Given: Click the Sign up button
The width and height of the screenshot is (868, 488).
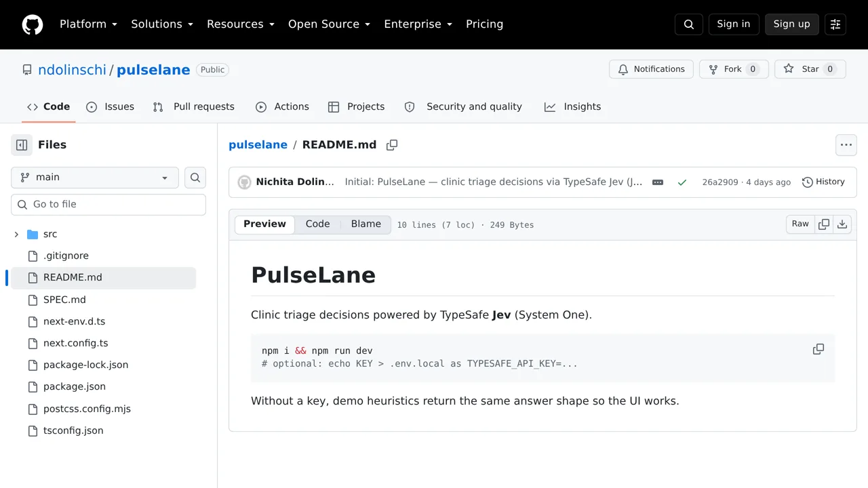Looking at the screenshot, I should (x=792, y=24).
